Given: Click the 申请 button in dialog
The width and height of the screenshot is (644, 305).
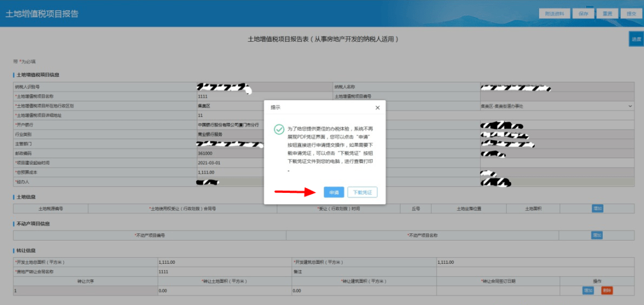Looking at the screenshot, I should 333,192.
